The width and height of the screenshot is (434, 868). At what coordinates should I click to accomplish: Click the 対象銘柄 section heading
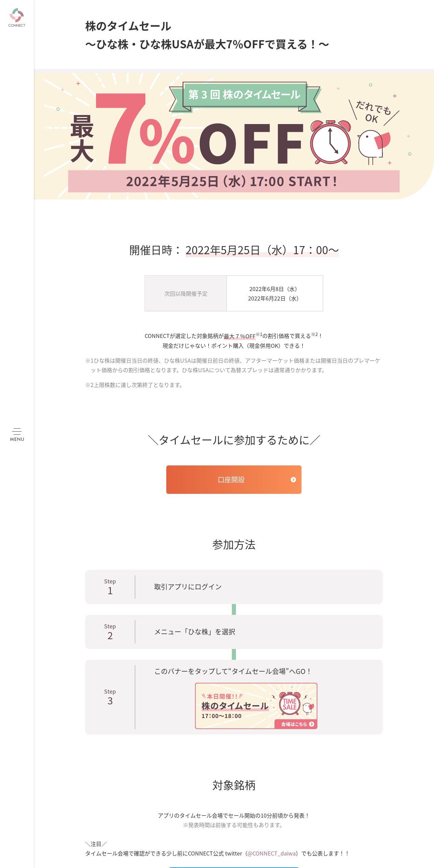pos(234,785)
